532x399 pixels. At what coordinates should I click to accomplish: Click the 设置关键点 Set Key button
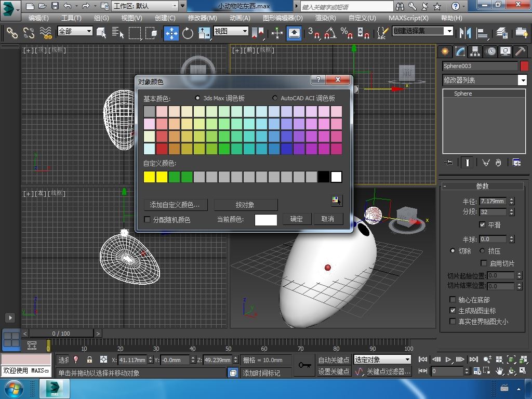pos(334,371)
